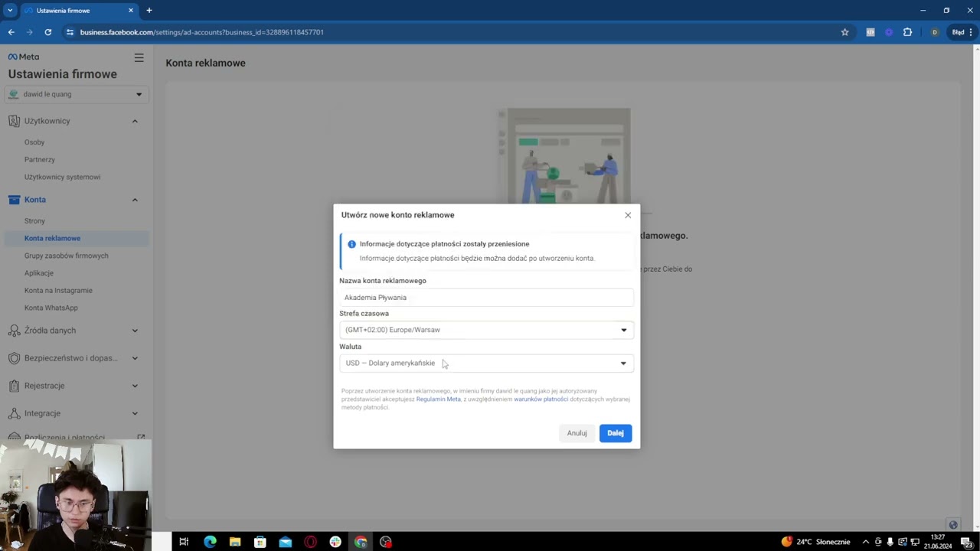Select Partnerzy in sidebar
The height and width of the screenshot is (551, 980).
point(40,160)
